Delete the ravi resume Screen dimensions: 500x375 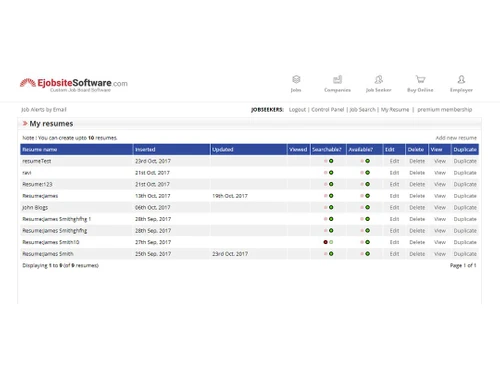tap(417, 173)
